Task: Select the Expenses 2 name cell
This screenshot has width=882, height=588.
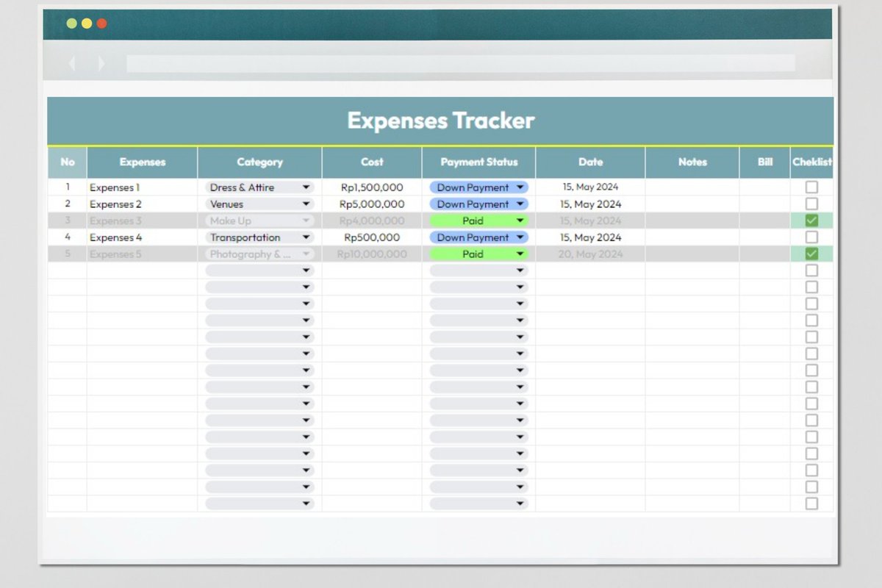Action: tap(142, 204)
